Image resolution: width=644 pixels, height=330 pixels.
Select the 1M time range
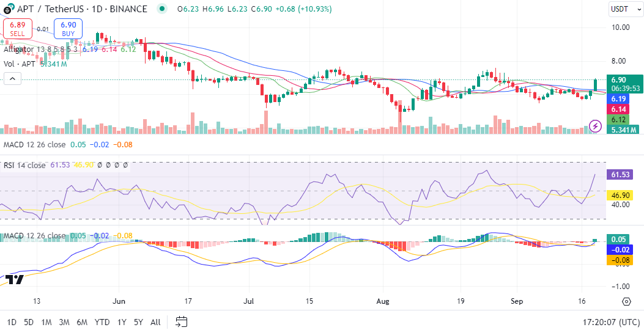pyautogui.click(x=46, y=322)
